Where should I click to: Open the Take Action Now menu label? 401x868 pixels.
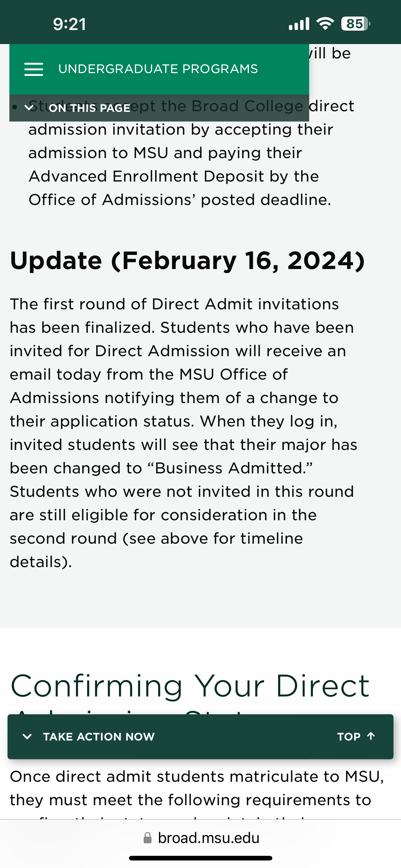99,736
